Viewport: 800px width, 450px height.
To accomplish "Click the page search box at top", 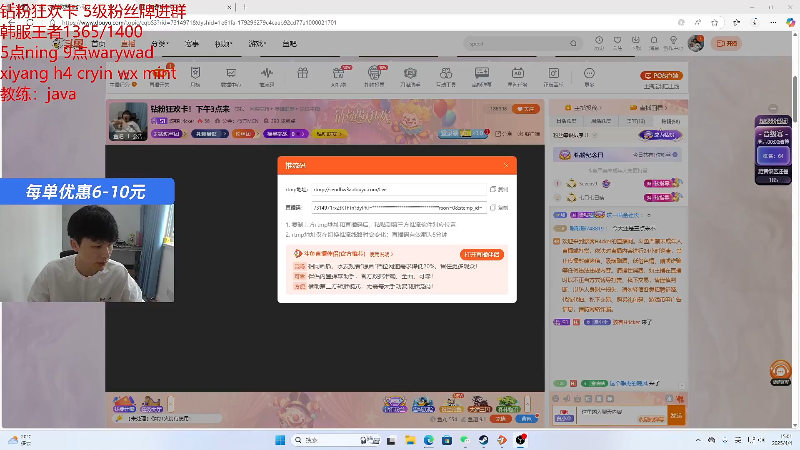I will (x=523, y=43).
